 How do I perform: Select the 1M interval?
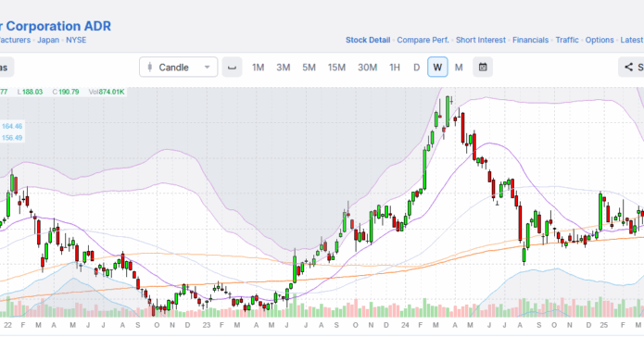point(258,68)
